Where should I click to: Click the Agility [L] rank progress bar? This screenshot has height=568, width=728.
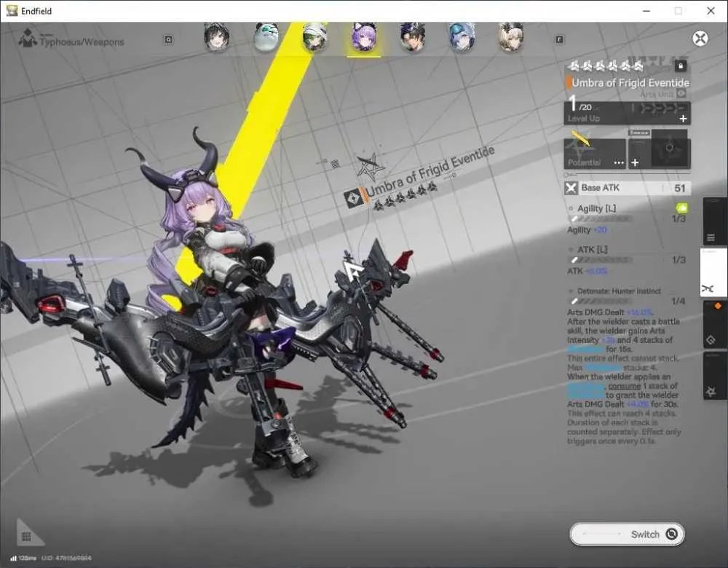tap(601, 218)
